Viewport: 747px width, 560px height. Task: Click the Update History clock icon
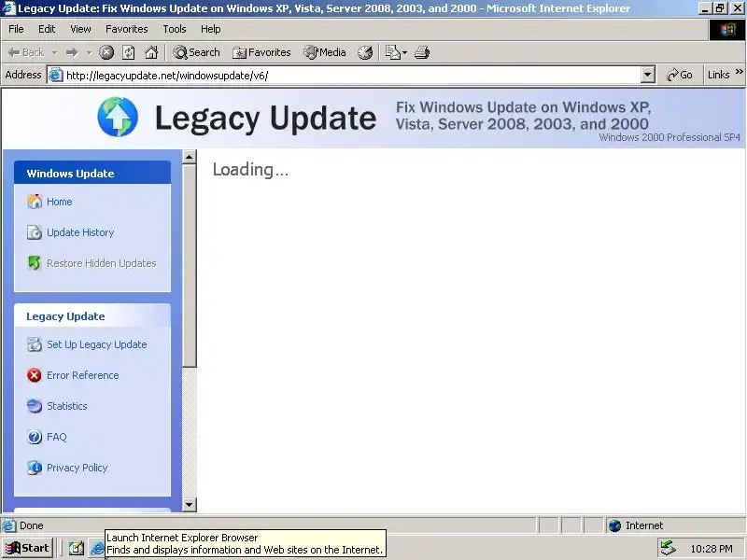coord(35,232)
